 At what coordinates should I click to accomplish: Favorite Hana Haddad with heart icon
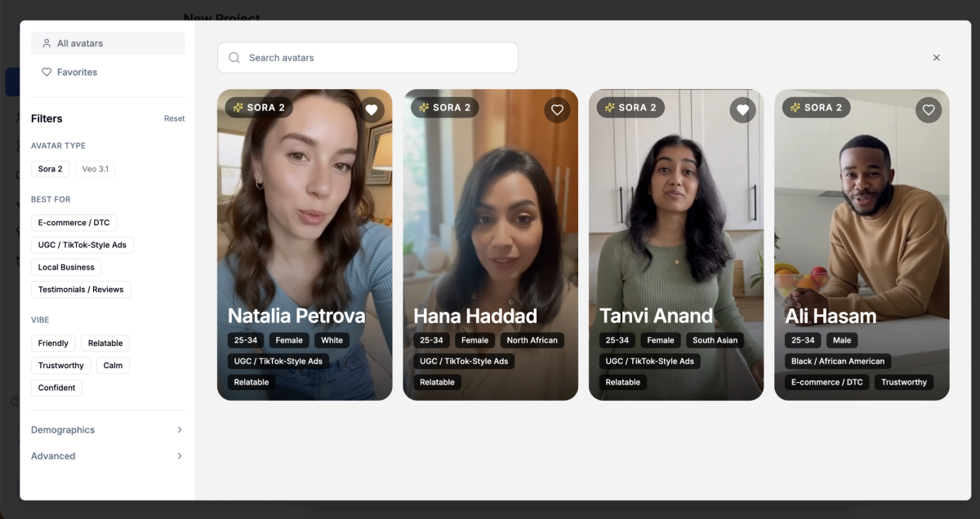point(557,109)
